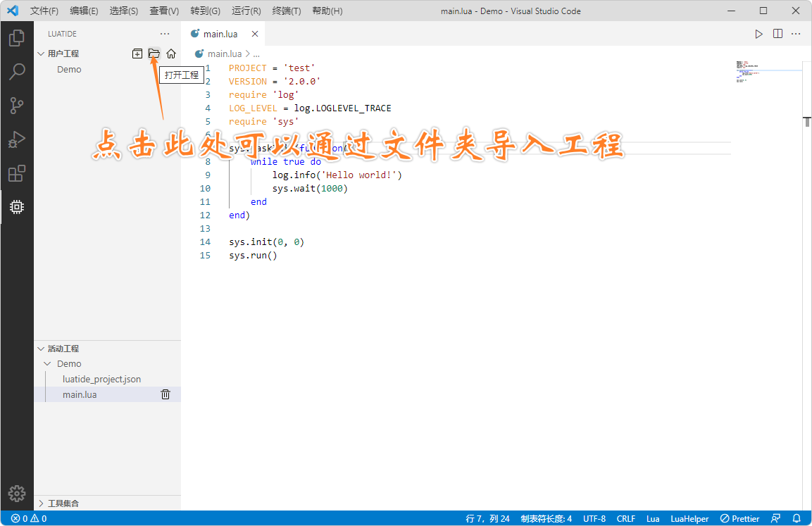Viewport: 812px width, 526px height.
Task: Close the main.lua tab
Action: pos(255,34)
